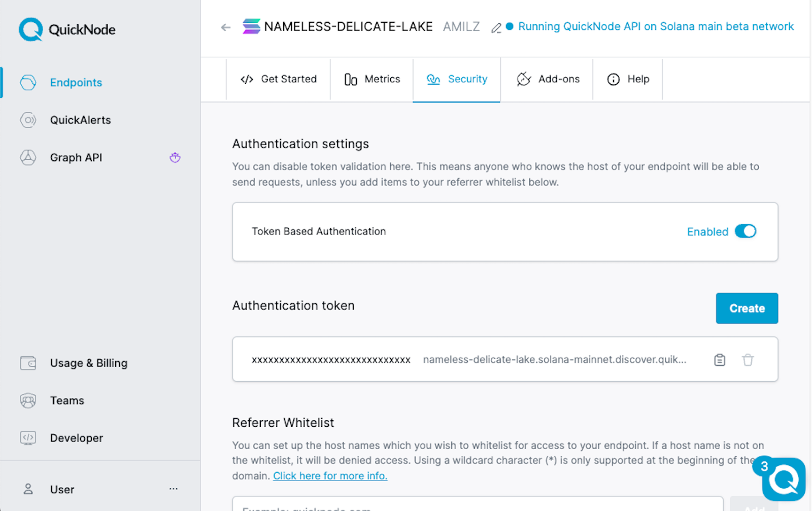This screenshot has width=812, height=511.
Task: Click the Solana logo beside endpoint name
Action: 251,26
